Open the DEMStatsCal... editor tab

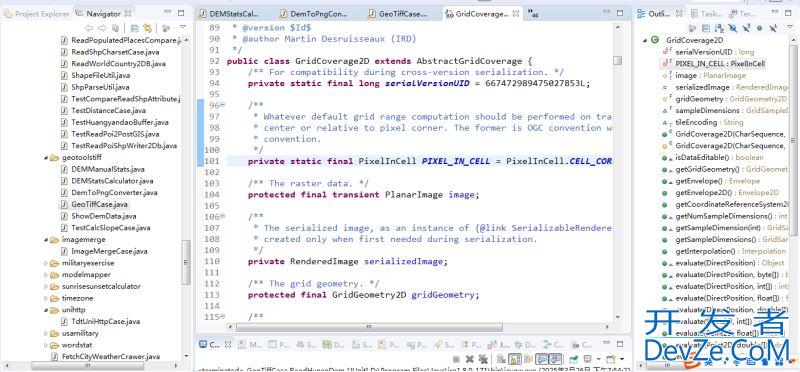pos(230,14)
